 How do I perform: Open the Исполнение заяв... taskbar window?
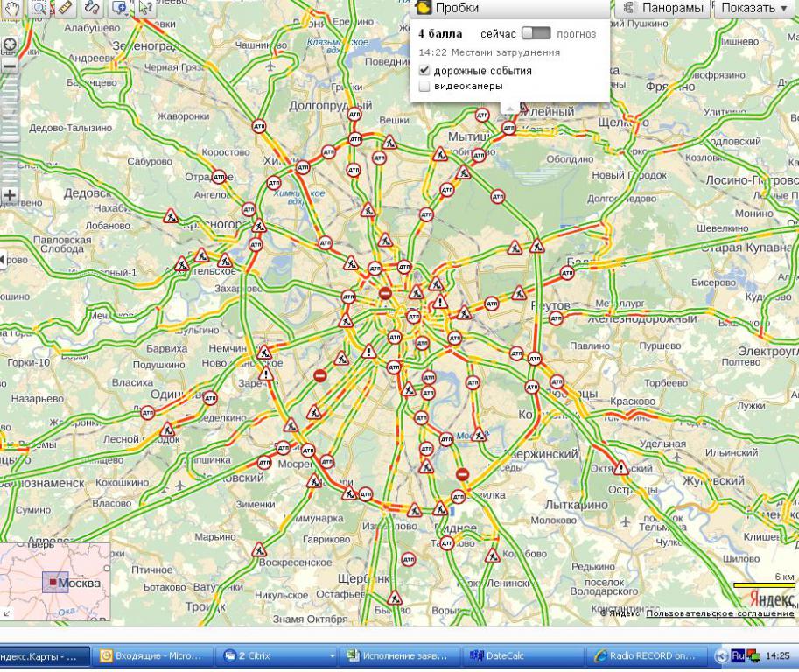click(x=399, y=656)
